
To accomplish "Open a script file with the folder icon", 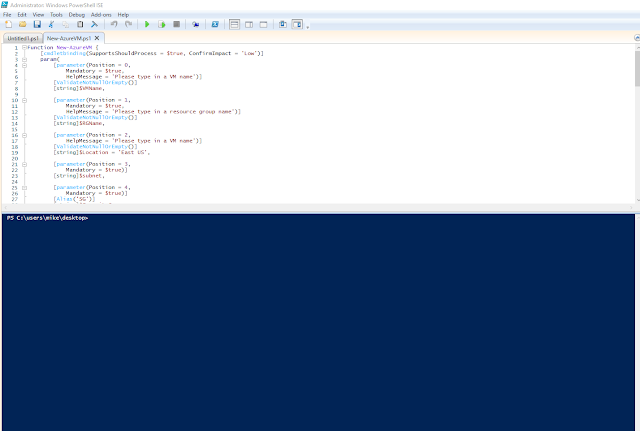I will pos(22,24).
